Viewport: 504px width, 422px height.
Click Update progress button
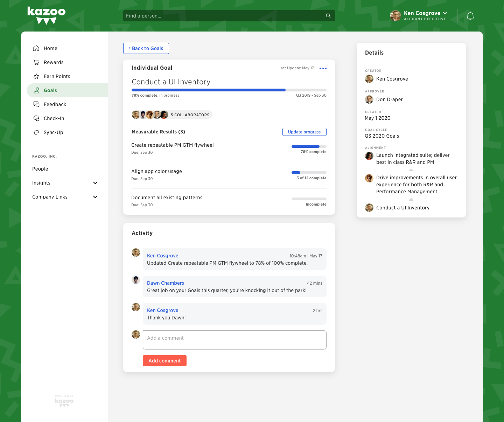(x=304, y=132)
